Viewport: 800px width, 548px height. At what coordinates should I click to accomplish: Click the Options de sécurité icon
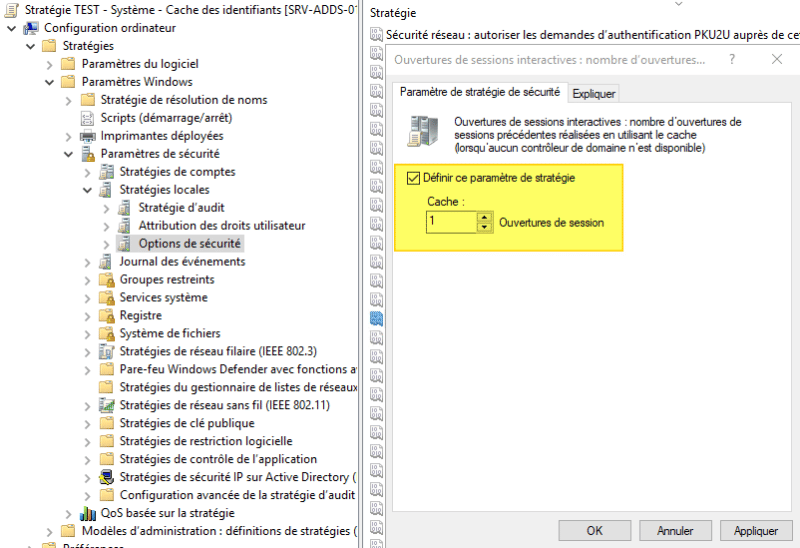click(x=124, y=243)
